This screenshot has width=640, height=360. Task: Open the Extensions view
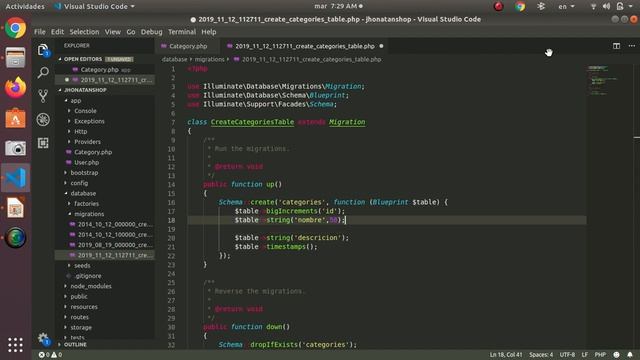(43, 143)
